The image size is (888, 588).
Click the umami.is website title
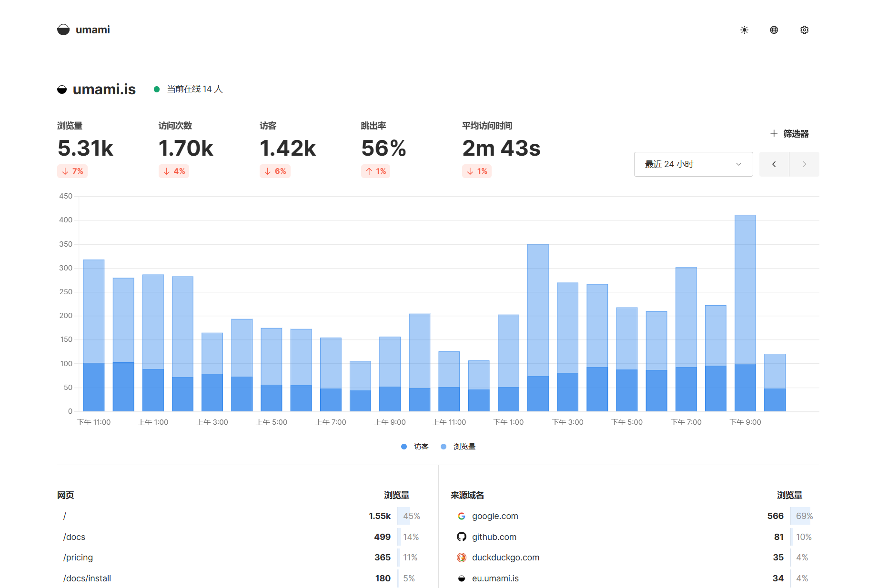click(104, 90)
